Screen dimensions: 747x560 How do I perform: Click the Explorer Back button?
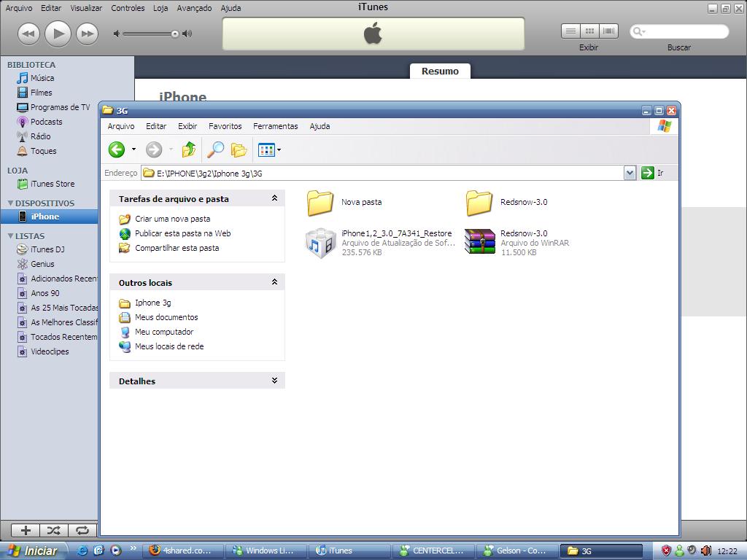coord(117,149)
